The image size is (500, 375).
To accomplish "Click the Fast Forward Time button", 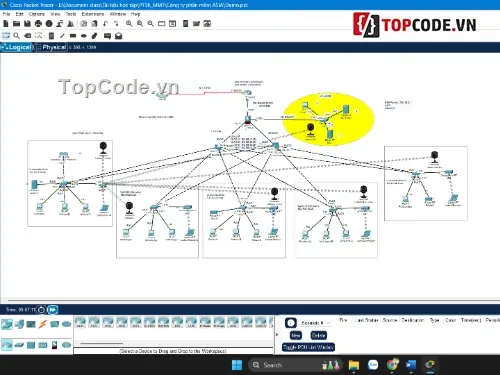I will 53,310.
